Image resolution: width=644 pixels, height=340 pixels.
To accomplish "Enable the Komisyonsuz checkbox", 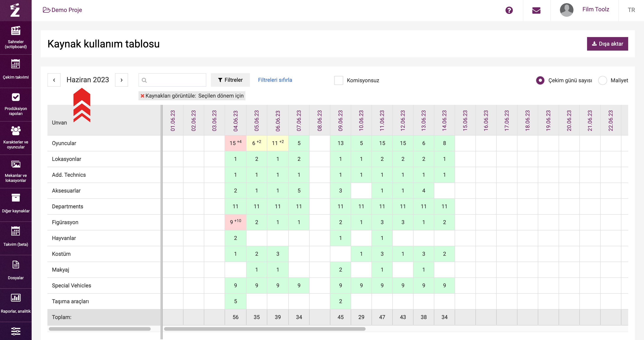I will pos(338,80).
